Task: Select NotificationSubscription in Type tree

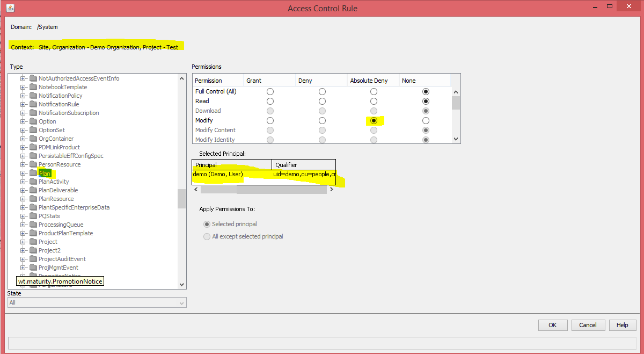Action: pyautogui.click(x=69, y=113)
